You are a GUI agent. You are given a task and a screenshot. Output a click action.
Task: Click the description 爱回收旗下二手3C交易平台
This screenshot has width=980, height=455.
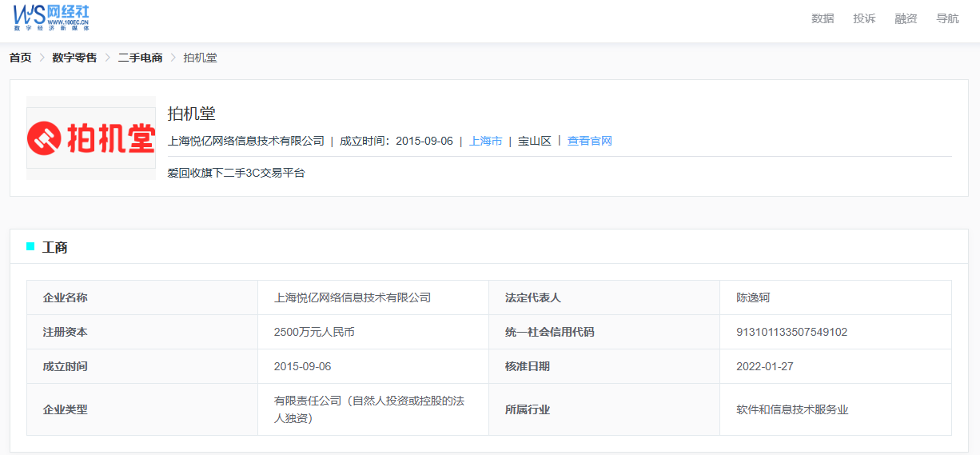pyautogui.click(x=236, y=172)
